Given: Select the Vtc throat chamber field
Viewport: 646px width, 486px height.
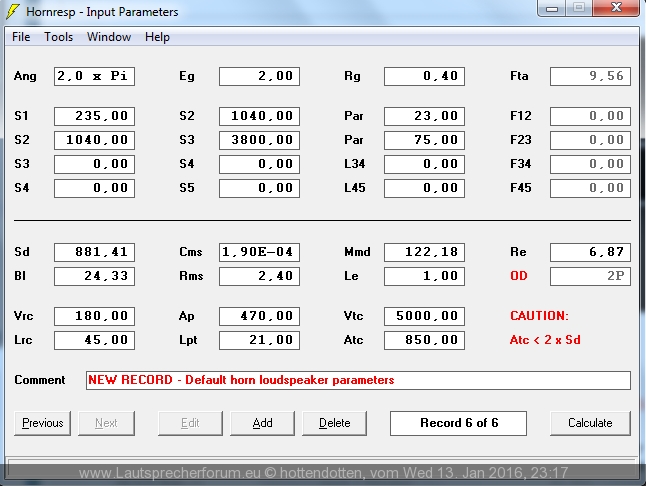Looking at the screenshot, I should coord(424,316).
